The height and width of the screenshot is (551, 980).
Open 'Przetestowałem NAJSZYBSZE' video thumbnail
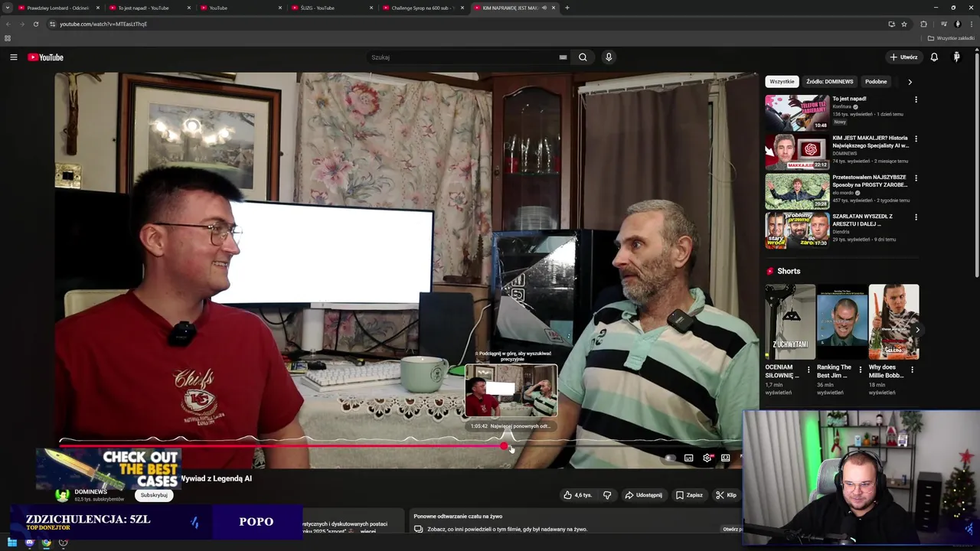pos(797,191)
